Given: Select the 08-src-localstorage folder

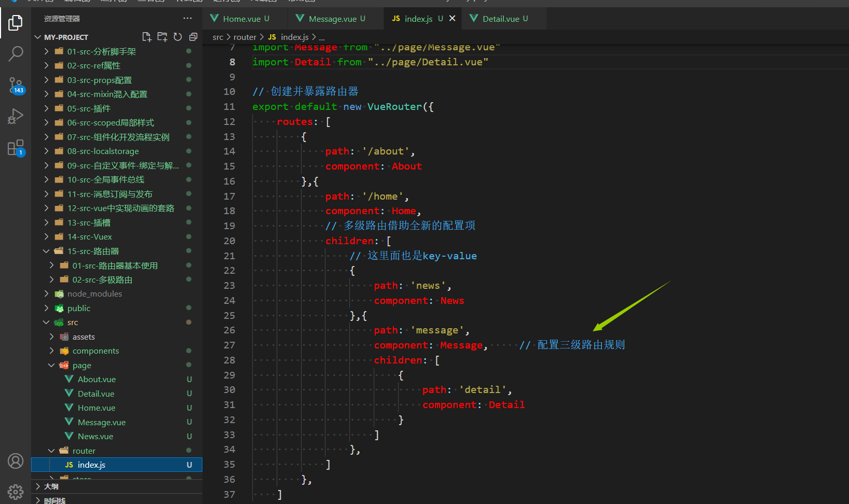Looking at the screenshot, I should pos(117,151).
